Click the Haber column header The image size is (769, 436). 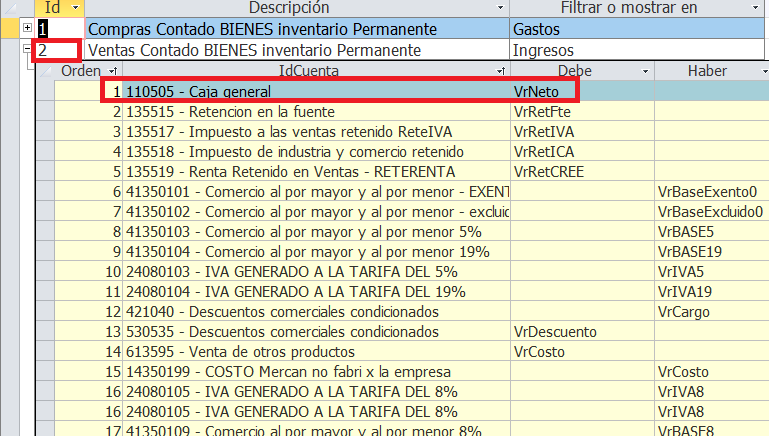point(712,71)
